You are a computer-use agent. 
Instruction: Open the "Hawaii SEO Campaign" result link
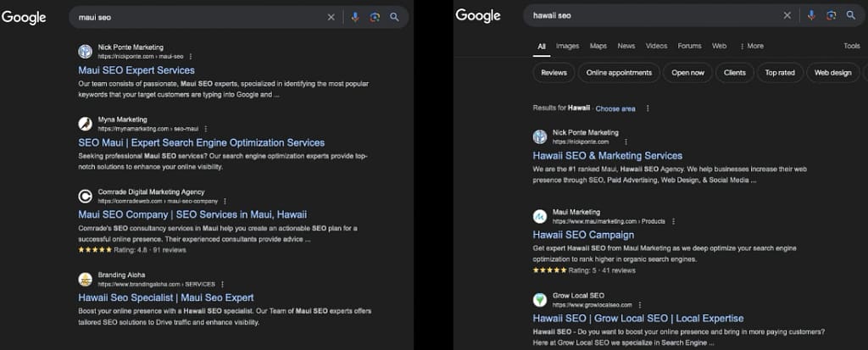point(583,235)
